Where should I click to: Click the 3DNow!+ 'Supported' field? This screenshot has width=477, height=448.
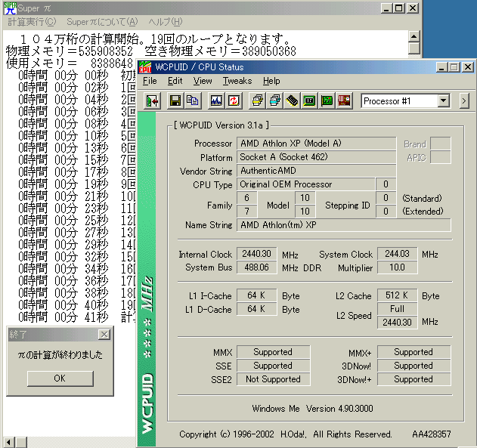tap(414, 379)
